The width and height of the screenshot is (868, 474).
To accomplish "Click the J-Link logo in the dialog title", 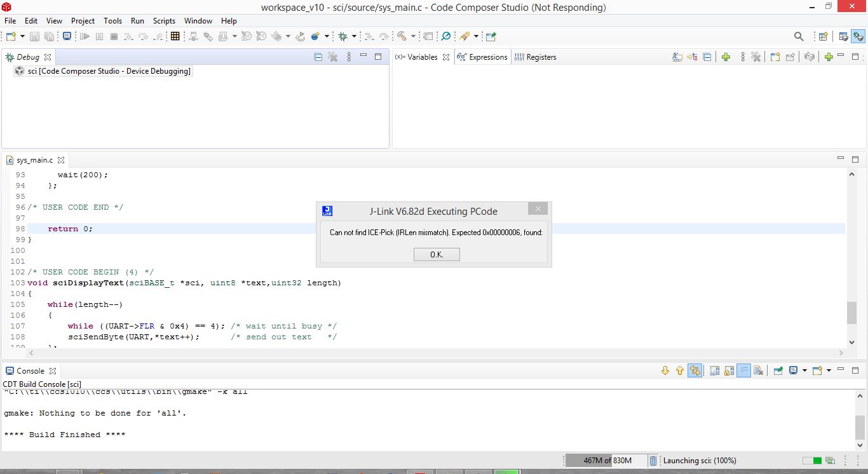I will (327, 211).
